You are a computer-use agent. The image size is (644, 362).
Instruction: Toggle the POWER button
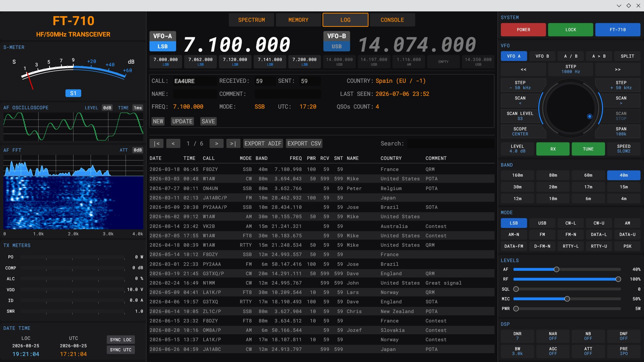pyautogui.click(x=523, y=30)
